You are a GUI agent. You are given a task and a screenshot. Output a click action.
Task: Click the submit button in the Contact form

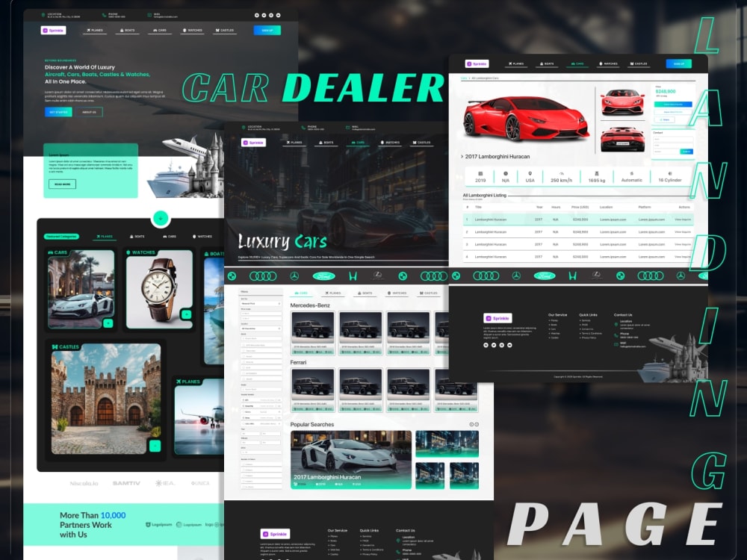[686, 152]
